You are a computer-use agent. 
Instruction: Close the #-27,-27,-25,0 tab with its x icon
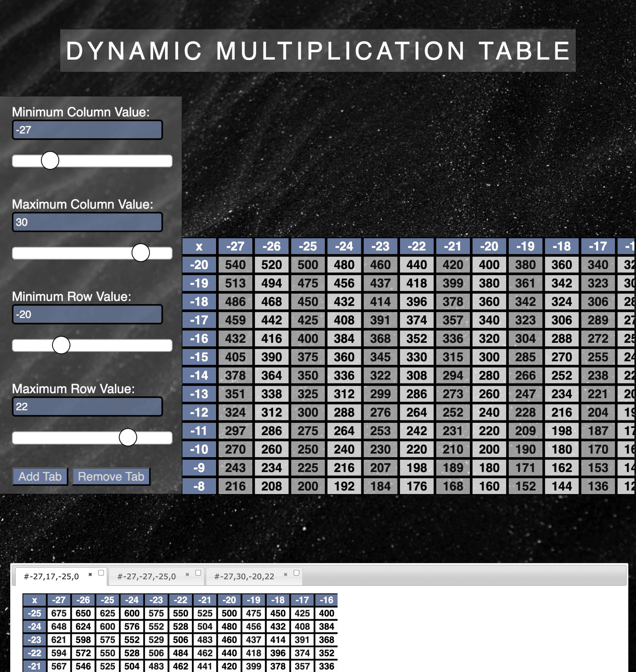[187, 574]
